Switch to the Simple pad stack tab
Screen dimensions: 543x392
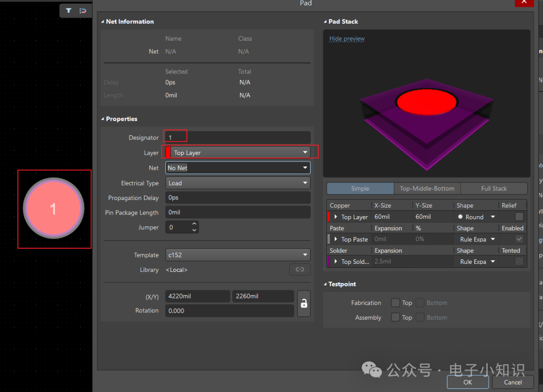point(360,188)
